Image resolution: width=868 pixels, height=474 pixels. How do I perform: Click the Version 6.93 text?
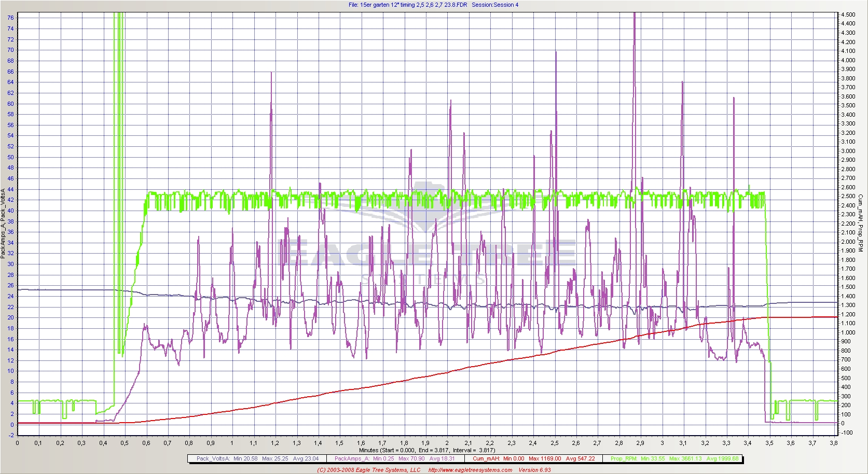click(x=535, y=470)
